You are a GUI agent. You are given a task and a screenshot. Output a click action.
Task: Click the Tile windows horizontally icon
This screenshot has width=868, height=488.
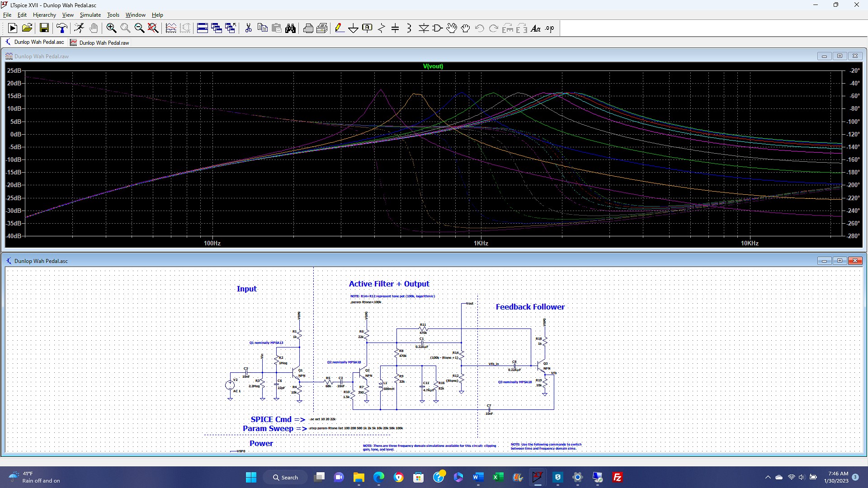[202, 28]
